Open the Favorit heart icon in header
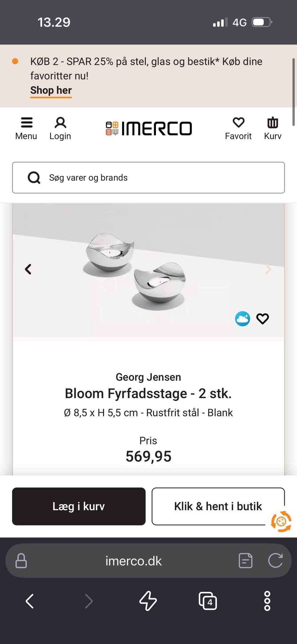Viewport: 297px width, 644px height. point(238,123)
